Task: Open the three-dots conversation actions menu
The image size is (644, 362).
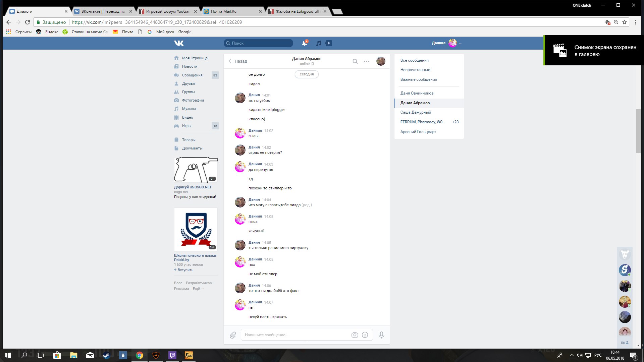Action: click(367, 61)
